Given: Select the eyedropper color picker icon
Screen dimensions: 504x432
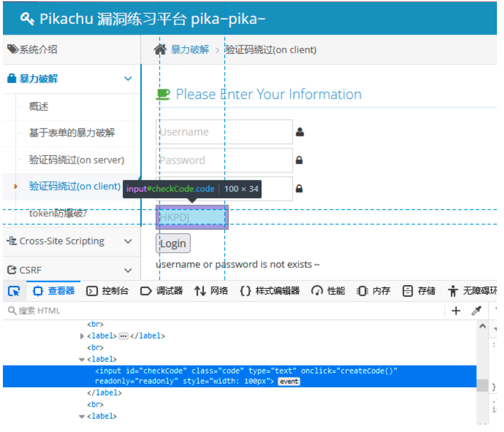Looking at the screenshot, I should [x=477, y=310].
